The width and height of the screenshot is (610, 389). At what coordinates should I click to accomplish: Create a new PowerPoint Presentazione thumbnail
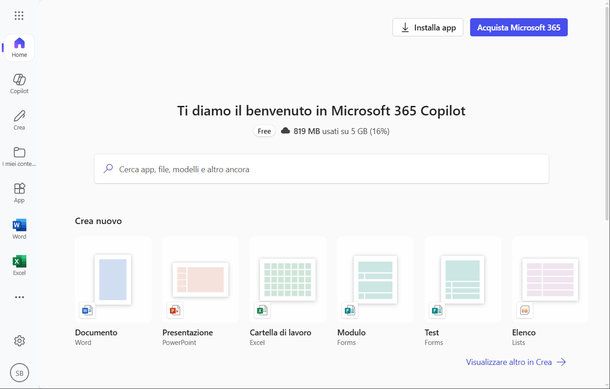coord(200,279)
